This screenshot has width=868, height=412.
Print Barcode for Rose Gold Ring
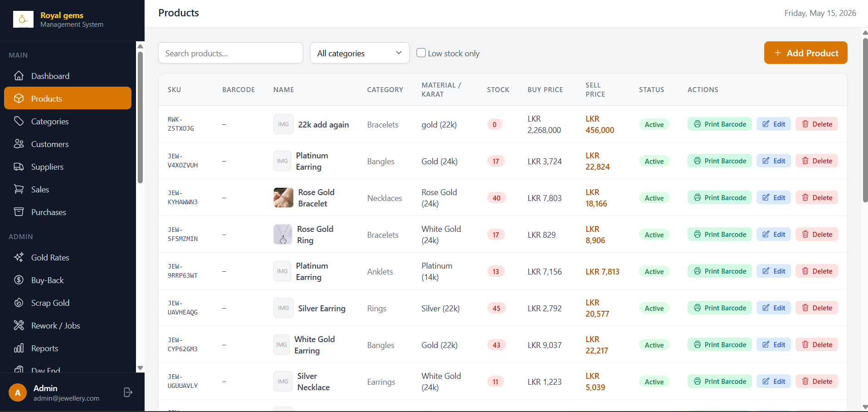coord(720,234)
